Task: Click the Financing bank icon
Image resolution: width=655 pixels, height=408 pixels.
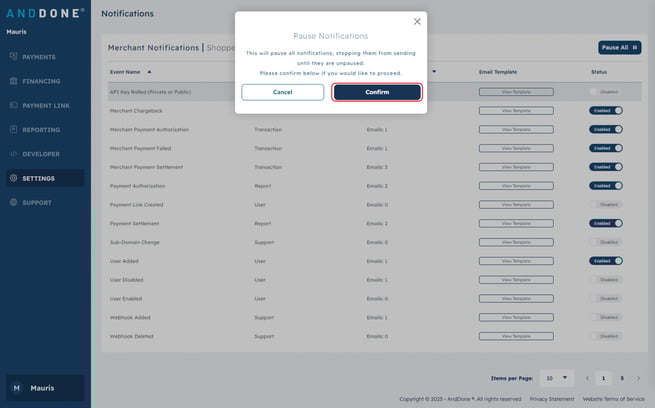Action: [13, 81]
